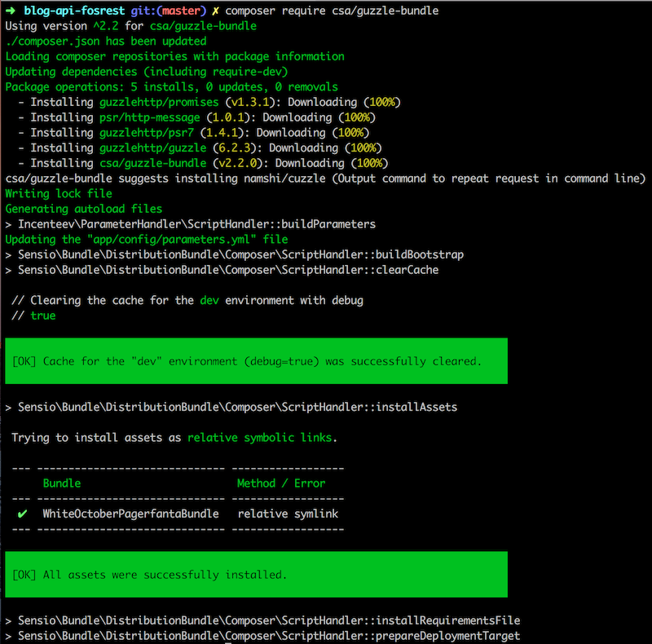Click the 'relative symlink' table cell

tap(288, 514)
